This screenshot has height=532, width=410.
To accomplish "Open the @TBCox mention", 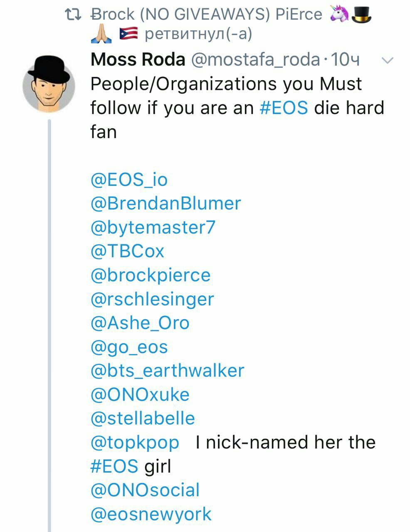I will coord(127,251).
